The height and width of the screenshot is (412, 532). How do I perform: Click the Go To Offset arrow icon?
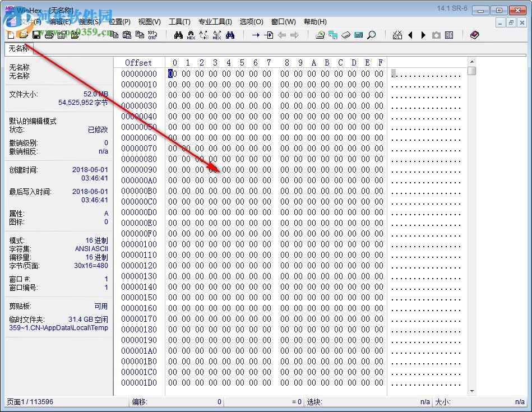(x=256, y=35)
